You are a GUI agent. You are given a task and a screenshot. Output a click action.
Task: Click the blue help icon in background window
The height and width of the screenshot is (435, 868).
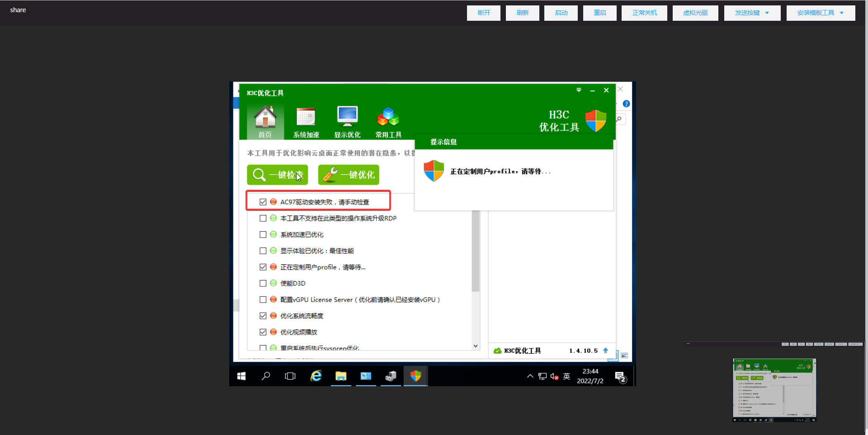pos(626,104)
